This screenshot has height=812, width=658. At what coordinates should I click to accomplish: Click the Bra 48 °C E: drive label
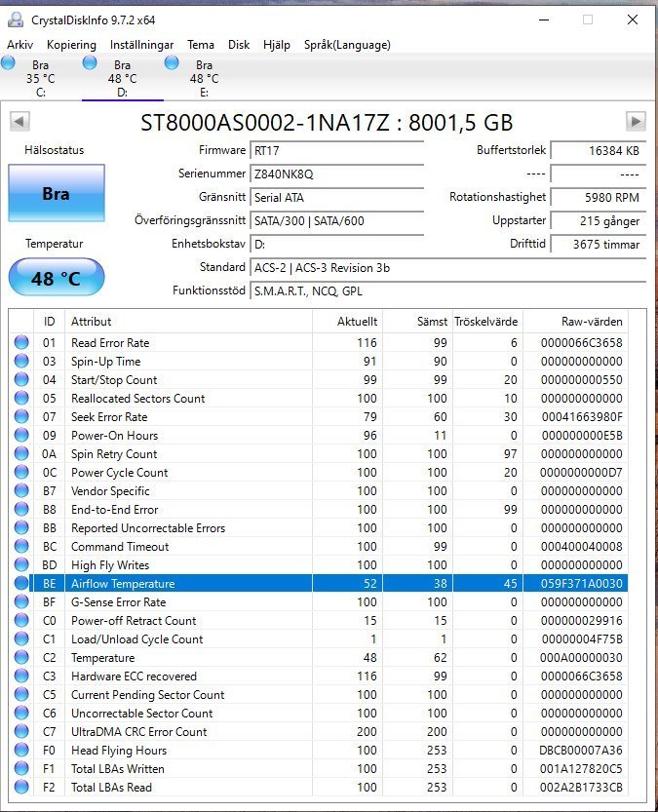point(204,78)
